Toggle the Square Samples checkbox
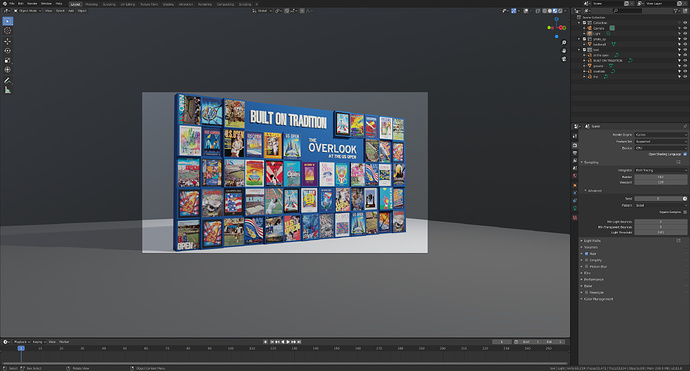This screenshot has height=371, width=690. (x=685, y=212)
